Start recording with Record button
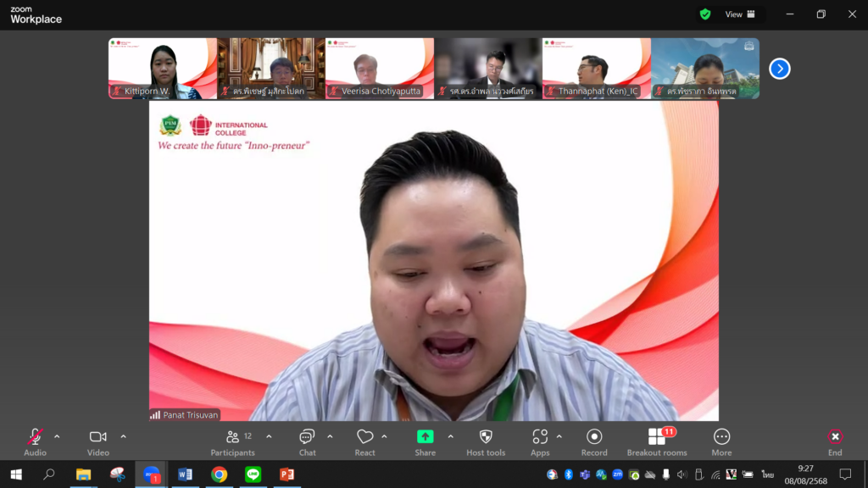Image resolution: width=868 pixels, height=488 pixels. tap(594, 442)
